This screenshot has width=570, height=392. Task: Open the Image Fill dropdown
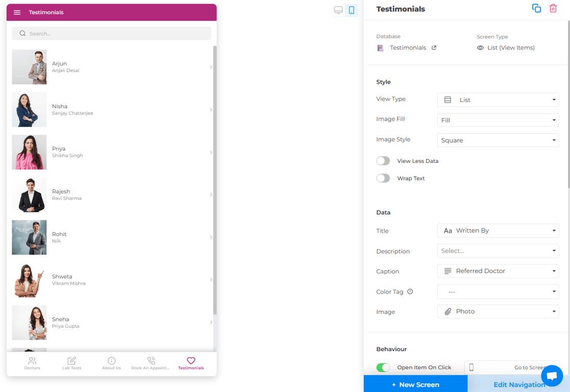click(x=498, y=120)
